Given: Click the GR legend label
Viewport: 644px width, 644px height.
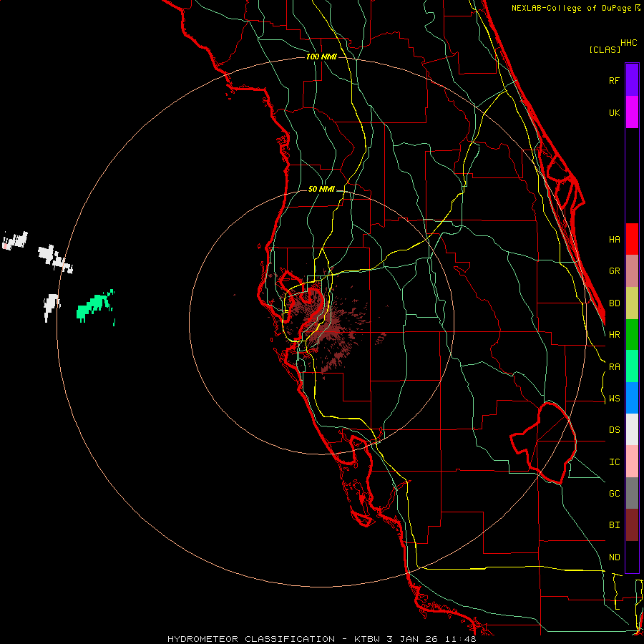Looking at the screenshot, I should point(614,271).
